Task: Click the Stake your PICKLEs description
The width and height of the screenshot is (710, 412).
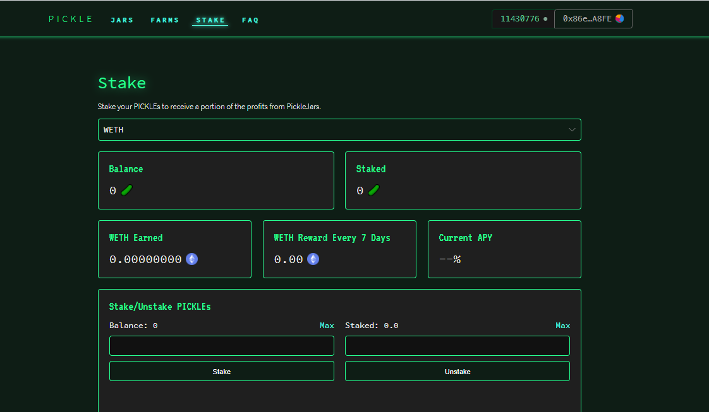Action: (x=209, y=106)
